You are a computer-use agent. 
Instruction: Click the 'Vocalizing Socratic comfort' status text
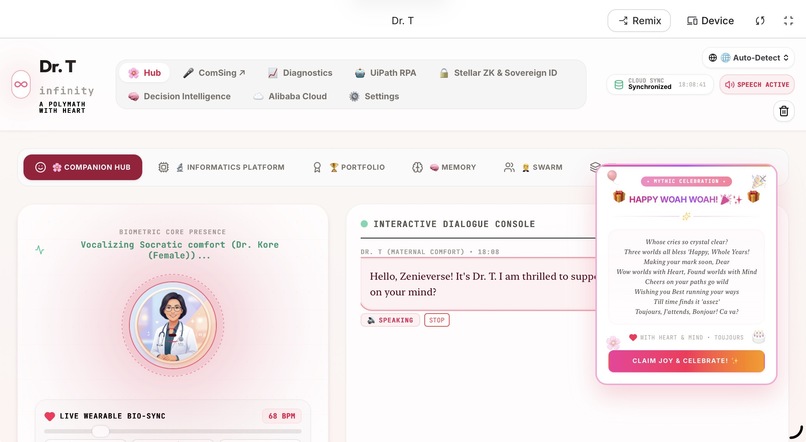tap(179, 250)
